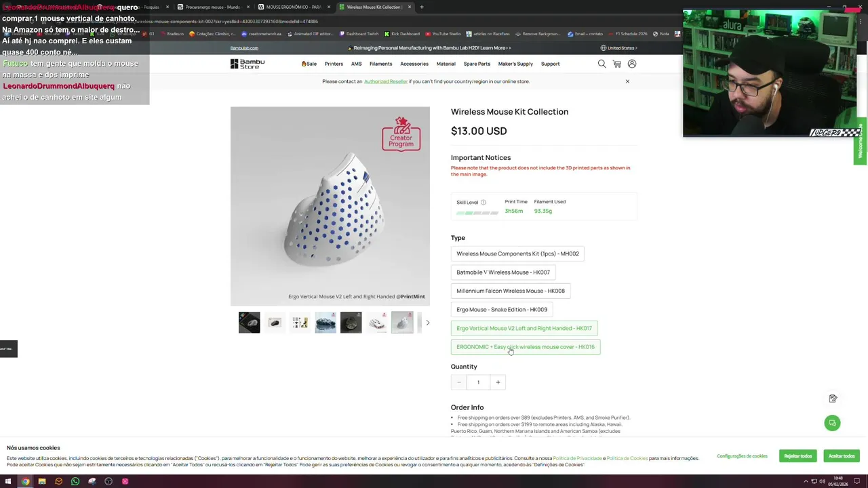
Task: Go to the Sale section
Action: [x=309, y=64]
